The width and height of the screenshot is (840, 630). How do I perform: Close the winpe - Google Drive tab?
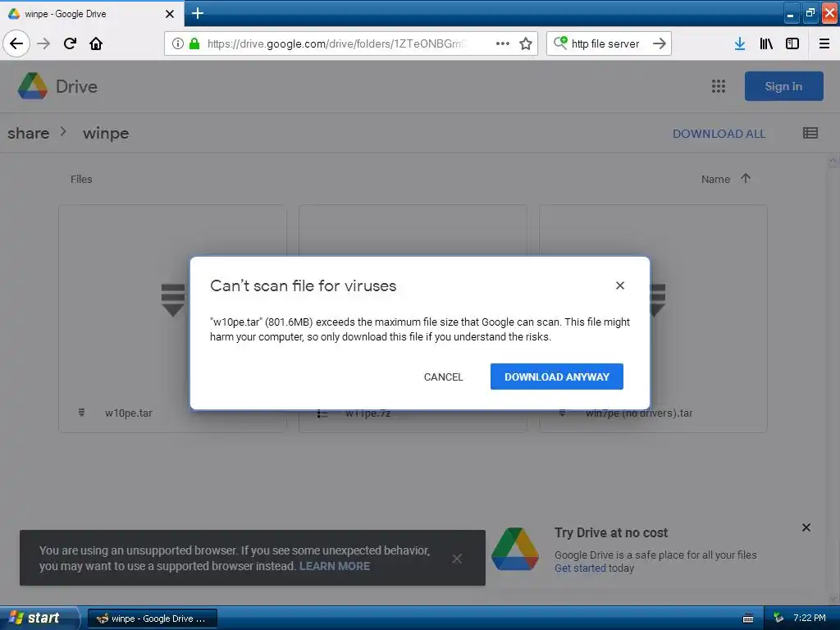[169, 14]
